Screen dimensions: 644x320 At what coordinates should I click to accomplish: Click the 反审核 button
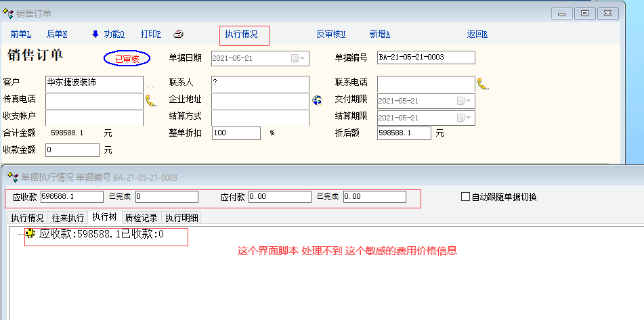coord(330,35)
